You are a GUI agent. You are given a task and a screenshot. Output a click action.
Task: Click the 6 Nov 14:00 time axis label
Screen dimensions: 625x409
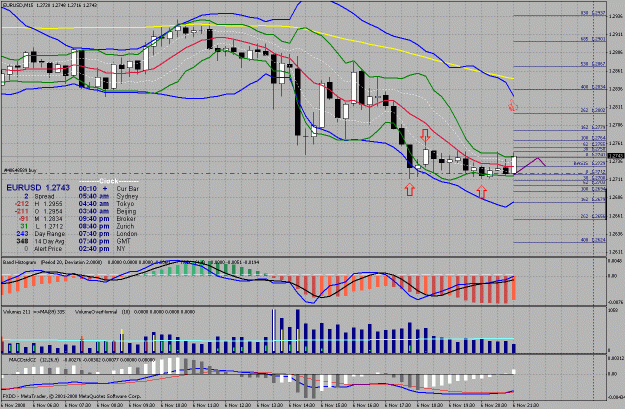tap(302, 405)
